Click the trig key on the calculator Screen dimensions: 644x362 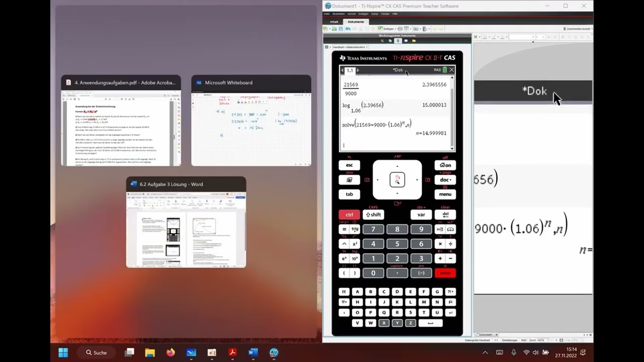[x=355, y=229]
